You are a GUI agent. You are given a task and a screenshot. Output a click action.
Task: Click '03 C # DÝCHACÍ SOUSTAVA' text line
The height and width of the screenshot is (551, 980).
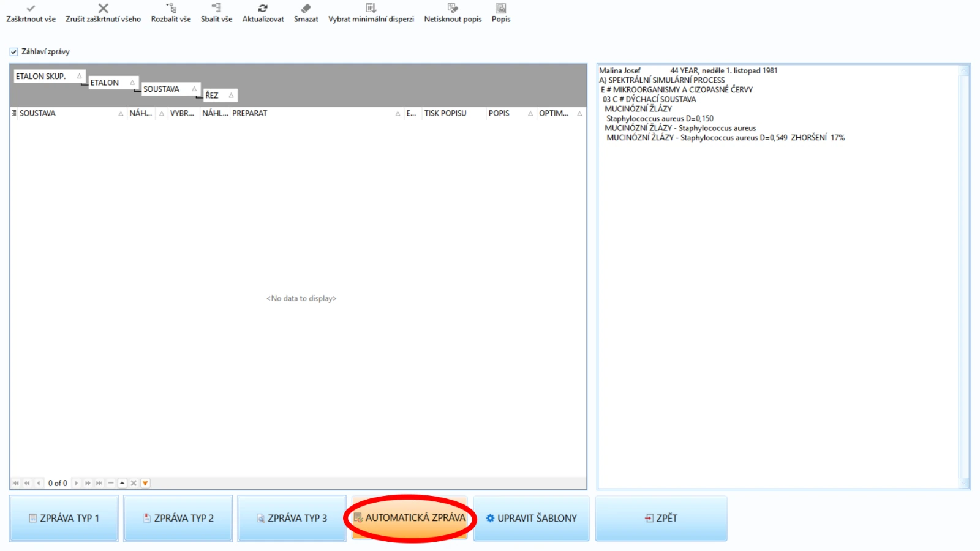click(649, 99)
